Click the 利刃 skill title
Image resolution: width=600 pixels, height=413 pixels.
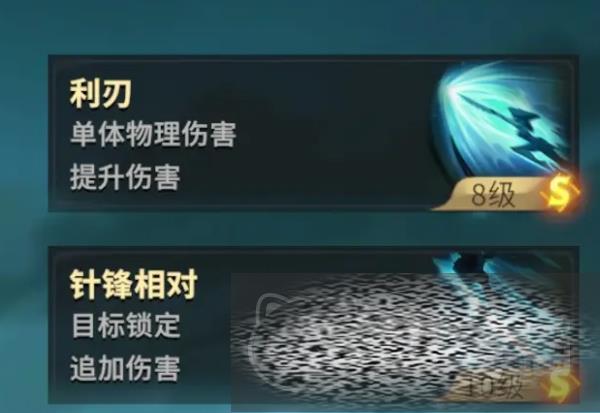tap(100, 94)
